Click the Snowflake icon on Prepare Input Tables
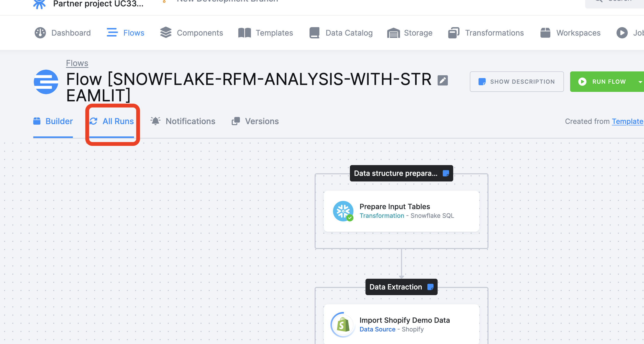The image size is (644, 344). 343,211
